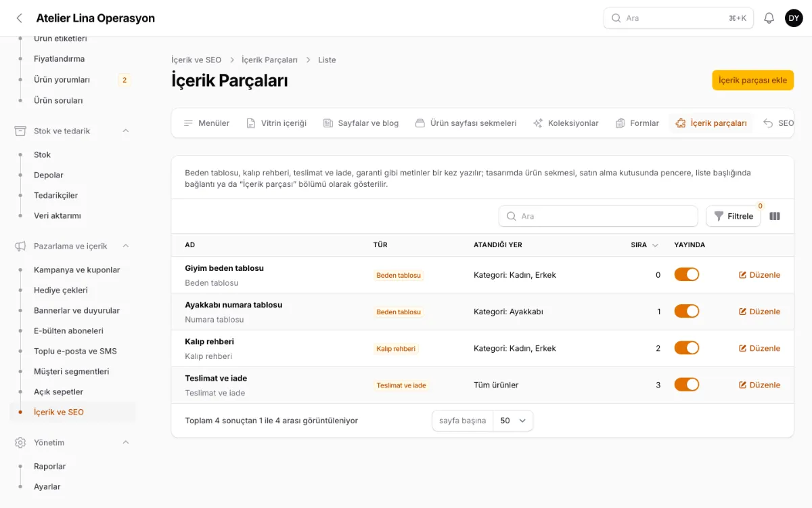
Task: Open the DY user avatar menu
Action: (794, 18)
